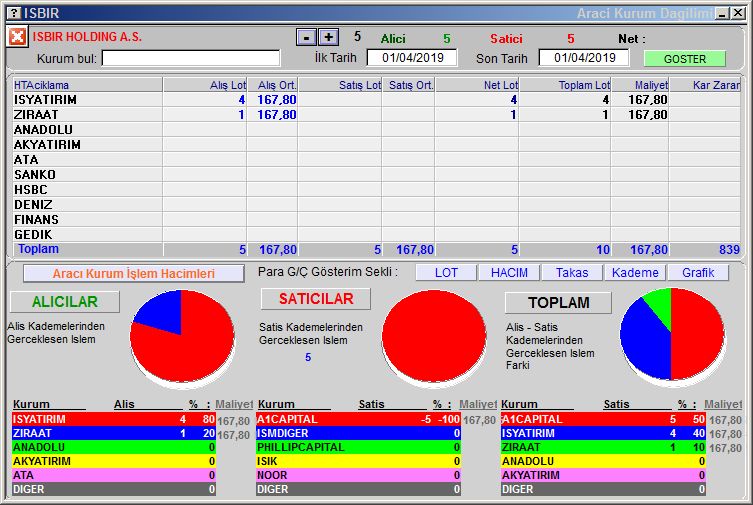Select the ZIRAAT row in top table
The width and height of the screenshot is (753, 505).
tap(376, 115)
